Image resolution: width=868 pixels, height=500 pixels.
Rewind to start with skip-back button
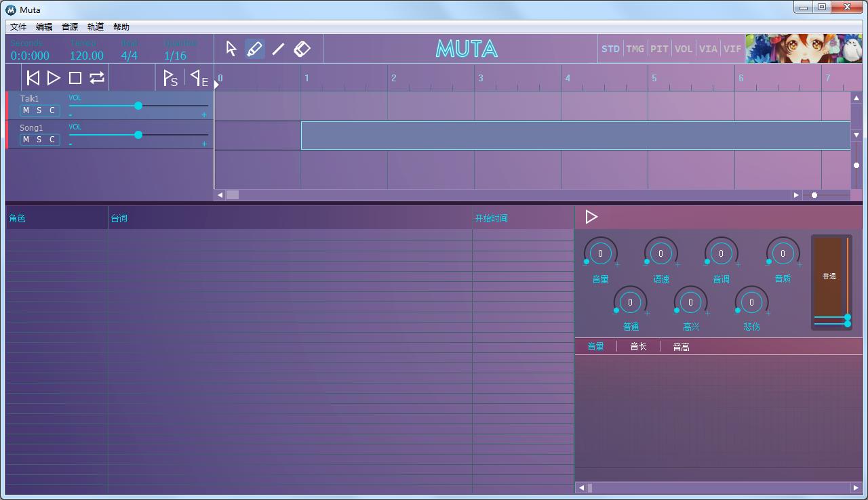point(33,78)
